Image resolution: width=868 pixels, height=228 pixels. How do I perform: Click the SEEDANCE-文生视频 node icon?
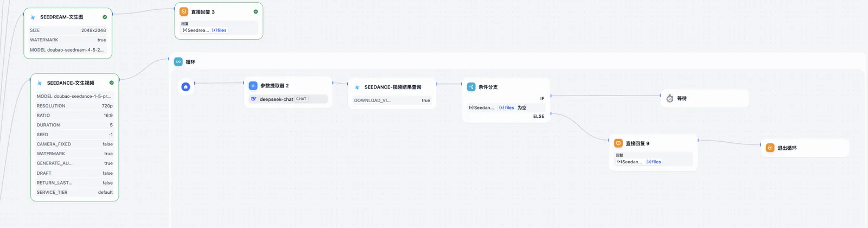point(40,83)
